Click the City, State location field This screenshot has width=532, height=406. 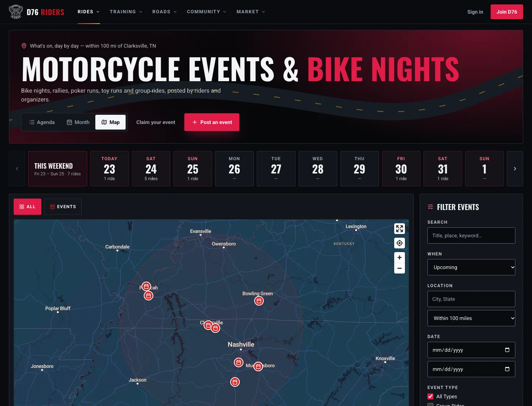471,299
